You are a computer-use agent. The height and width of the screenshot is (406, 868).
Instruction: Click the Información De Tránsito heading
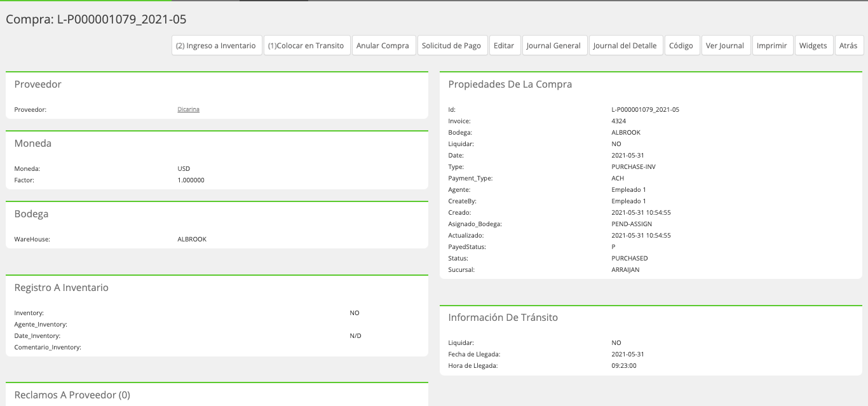[503, 317]
